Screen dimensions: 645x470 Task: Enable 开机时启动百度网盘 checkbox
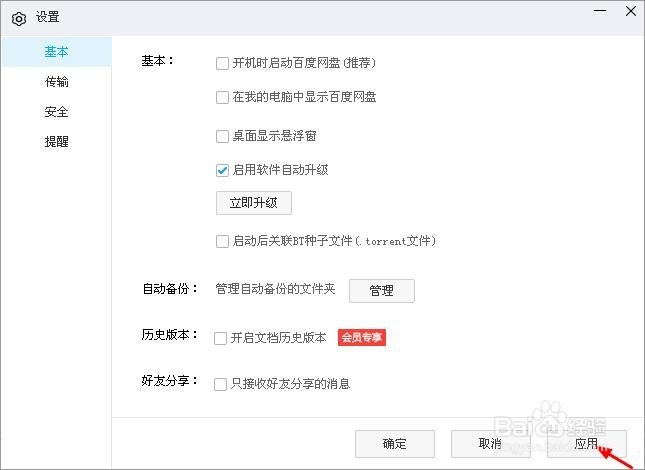(x=222, y=63)
